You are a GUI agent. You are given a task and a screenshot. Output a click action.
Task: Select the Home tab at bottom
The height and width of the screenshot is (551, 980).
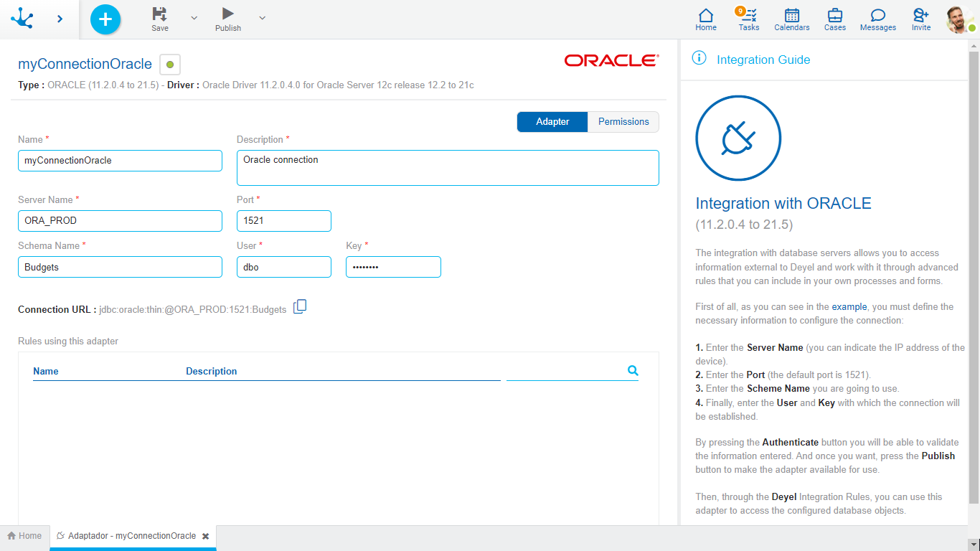(x=24, y=536)
